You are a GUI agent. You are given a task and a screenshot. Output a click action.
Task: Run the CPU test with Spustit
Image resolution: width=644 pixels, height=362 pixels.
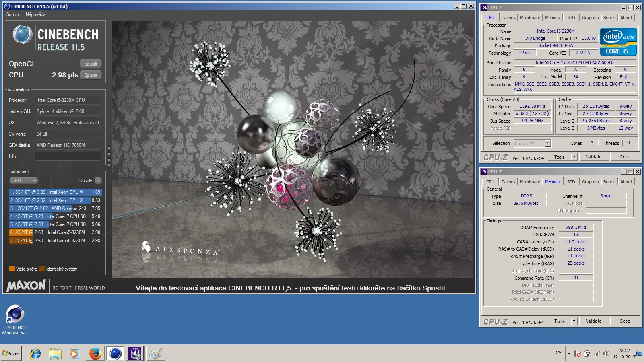pos(91,75)
